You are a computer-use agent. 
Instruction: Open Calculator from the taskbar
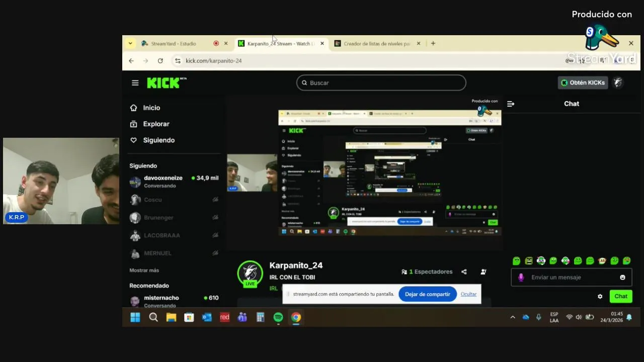(x=260, y=317)
